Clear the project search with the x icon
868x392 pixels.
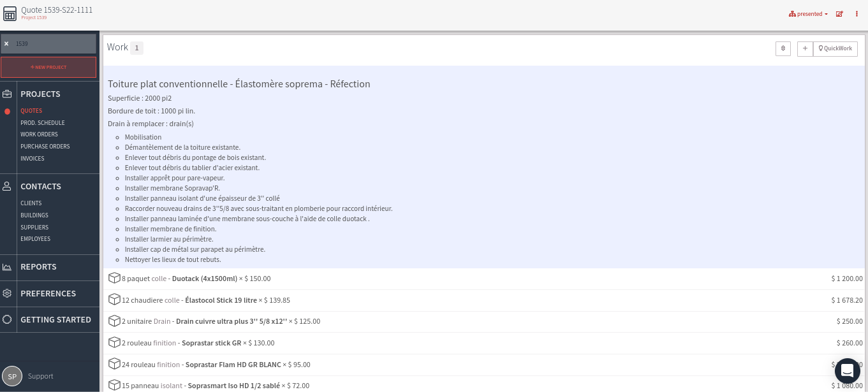[6, 43]
